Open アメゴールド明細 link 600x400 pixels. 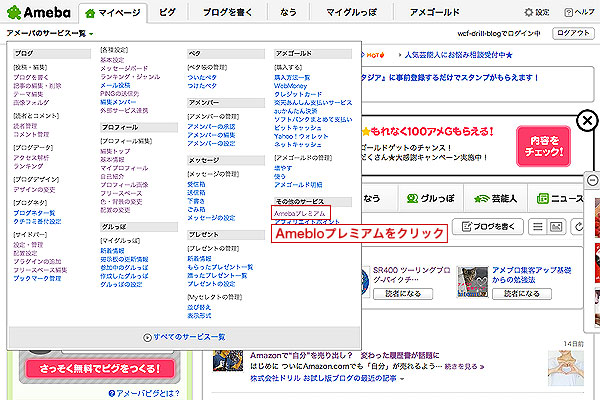[x=298, y=185]
